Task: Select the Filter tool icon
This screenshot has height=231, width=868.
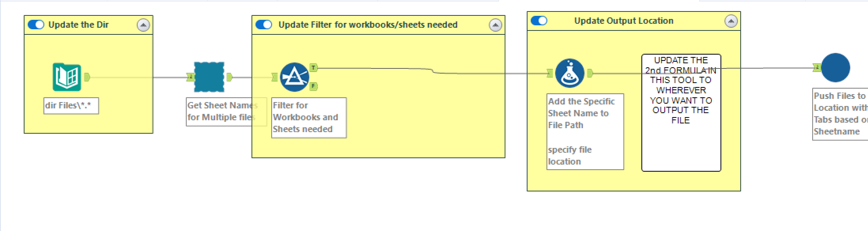Action: click(x=294, y=77)
